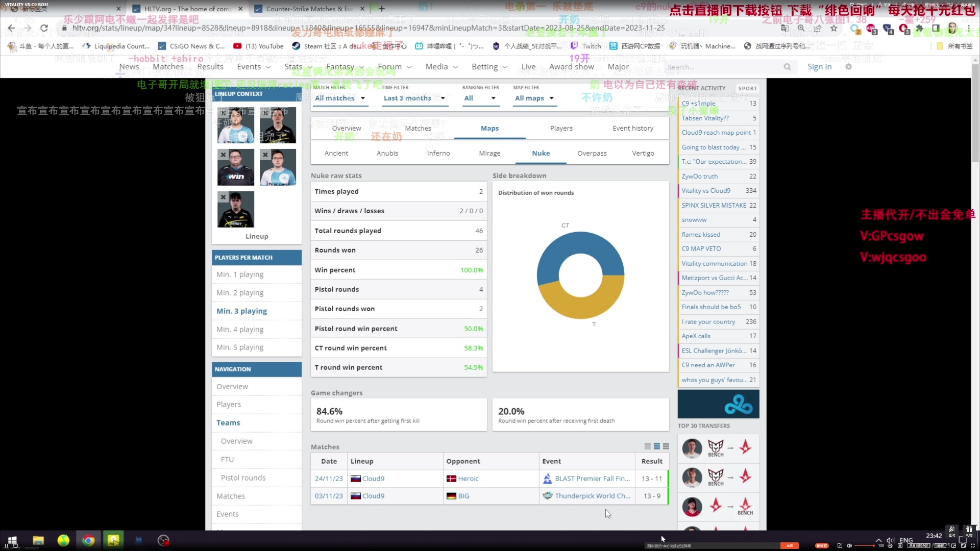Expand the Media navigation menu

[x=442, y=67]
